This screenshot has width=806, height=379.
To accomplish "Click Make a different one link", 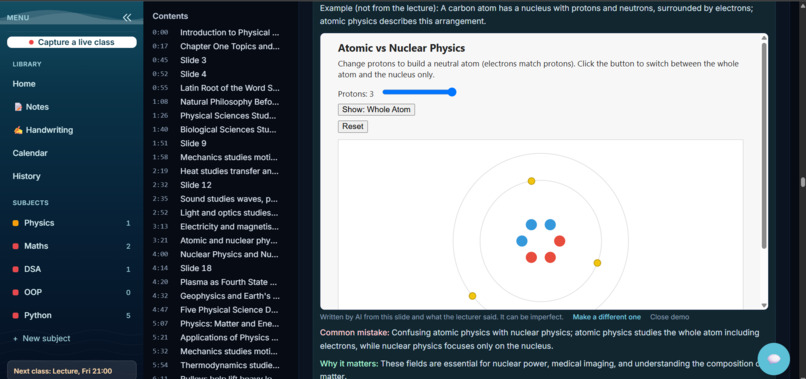I will point(607,317).
